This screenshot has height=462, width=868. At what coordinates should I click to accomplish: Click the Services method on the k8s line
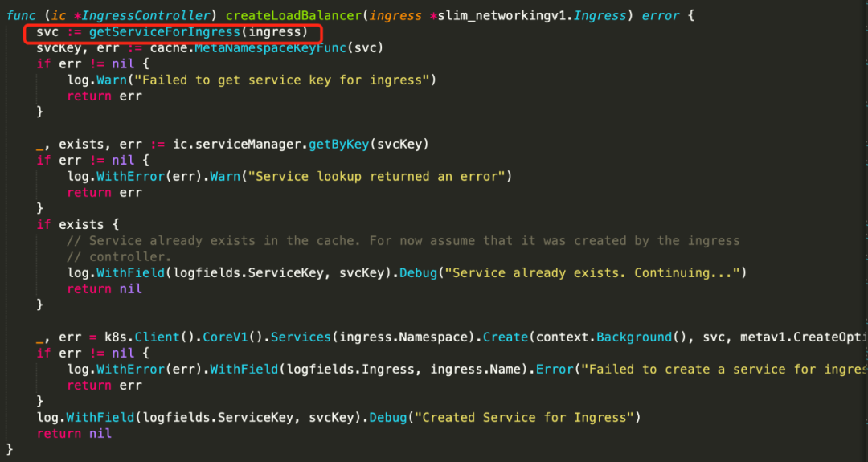coord(301,337)
